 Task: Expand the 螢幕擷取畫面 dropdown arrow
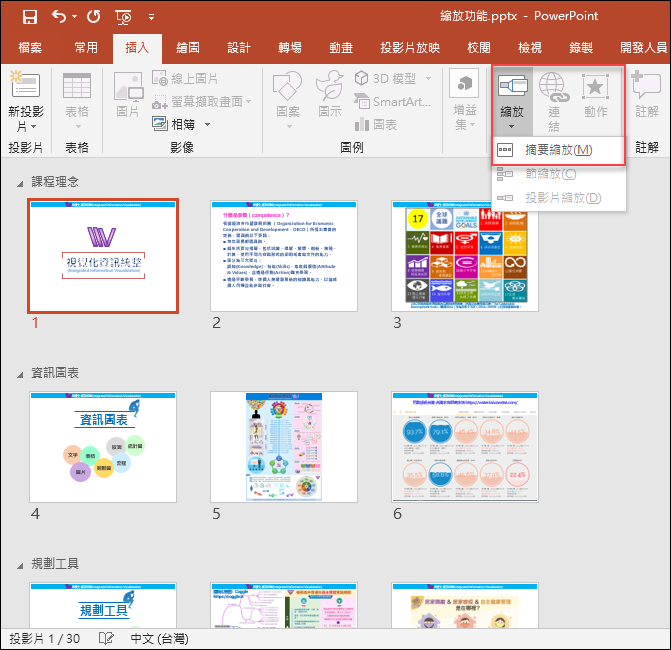click(248, 102)
